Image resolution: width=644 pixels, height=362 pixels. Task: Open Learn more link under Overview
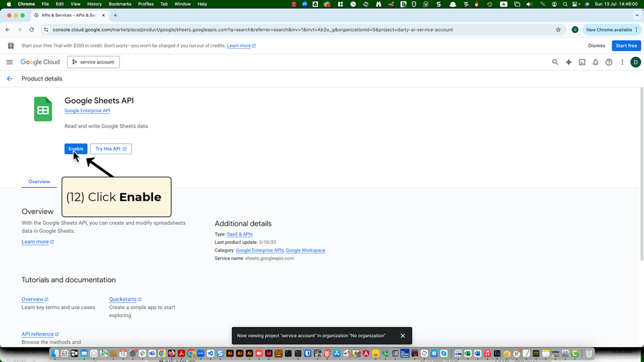coord(38,242)
